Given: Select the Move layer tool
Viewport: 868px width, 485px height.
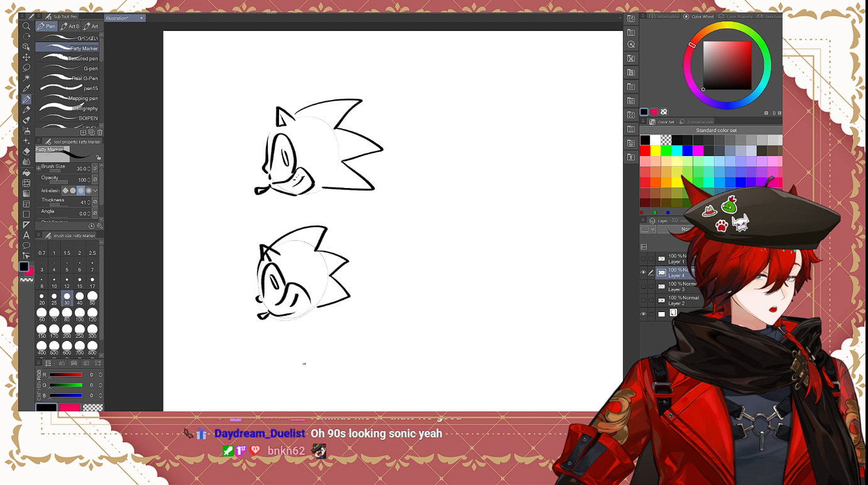Looking at the screenshot, I should pyautogui.click(x=26, y=57).
